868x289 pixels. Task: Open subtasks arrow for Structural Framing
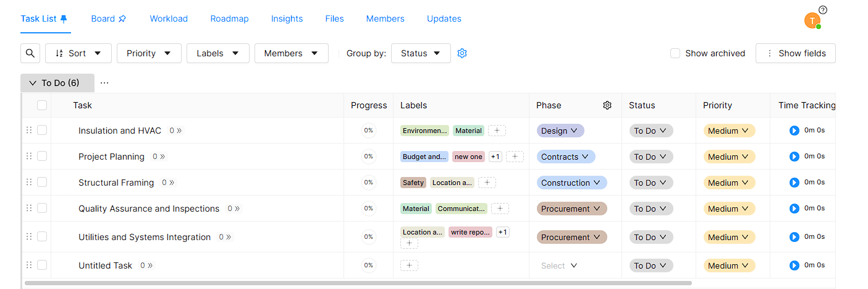pyautogui.click(x=172, y=183)
